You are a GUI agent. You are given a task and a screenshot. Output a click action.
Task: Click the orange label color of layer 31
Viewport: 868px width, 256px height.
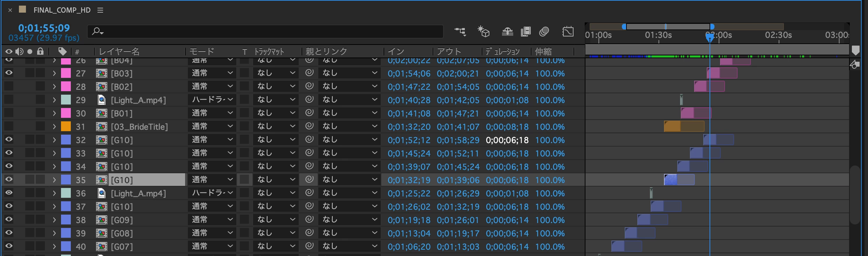pos(66,126)
